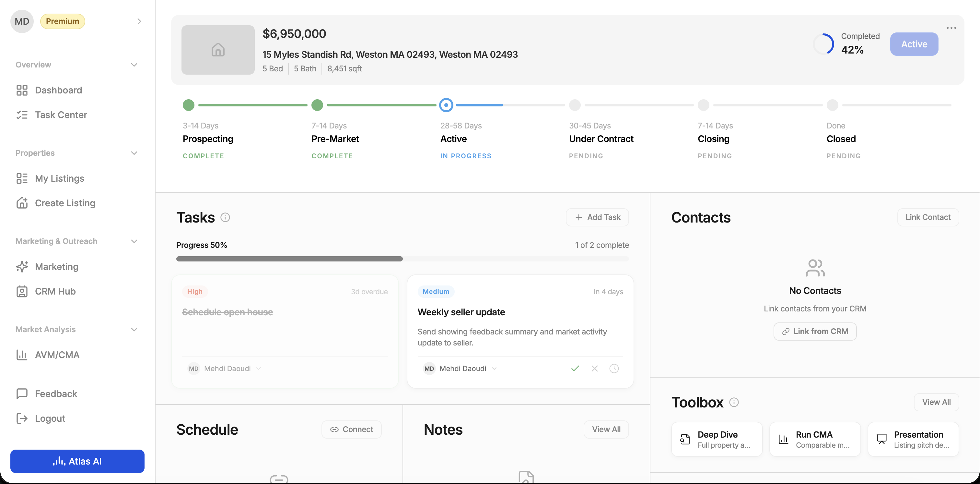Collapse the Marketing & Outreach section

(134, 241)
